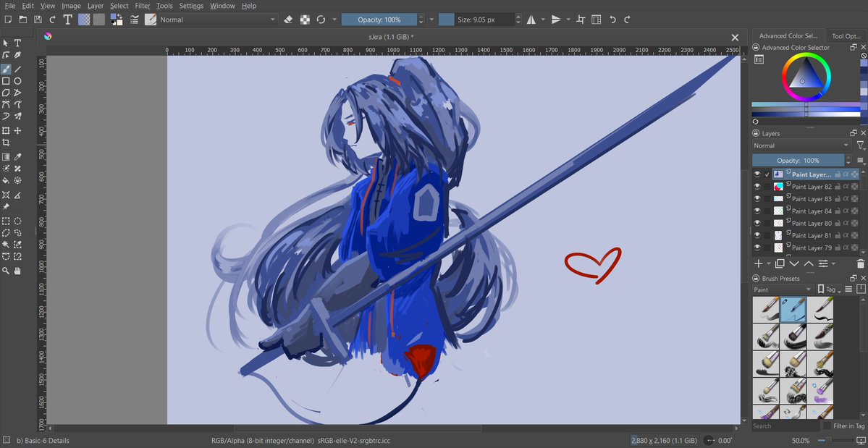Select the Ellipse shape tool

coord(17,81)
